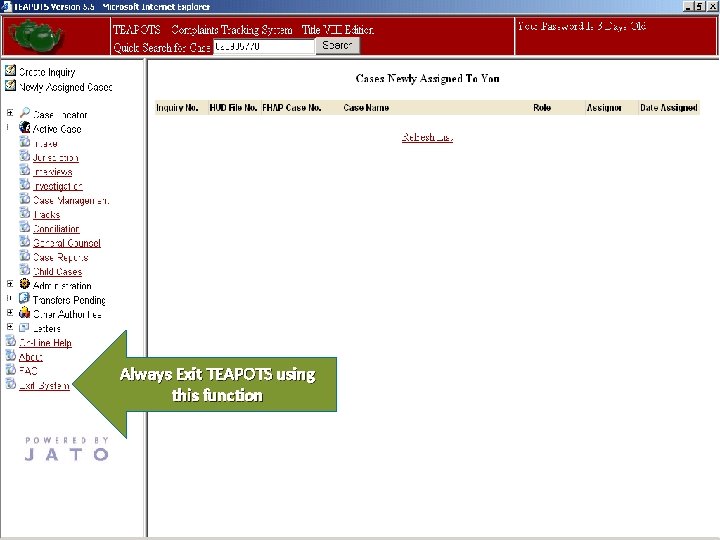Open the Case Reports link
This screenshot has height=540, width=720.
60,257
